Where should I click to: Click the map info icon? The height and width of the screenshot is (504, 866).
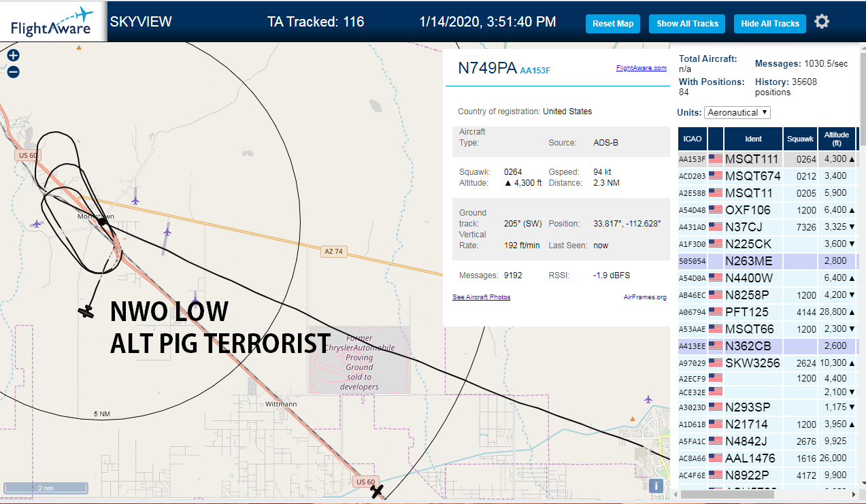coord(655,486)
